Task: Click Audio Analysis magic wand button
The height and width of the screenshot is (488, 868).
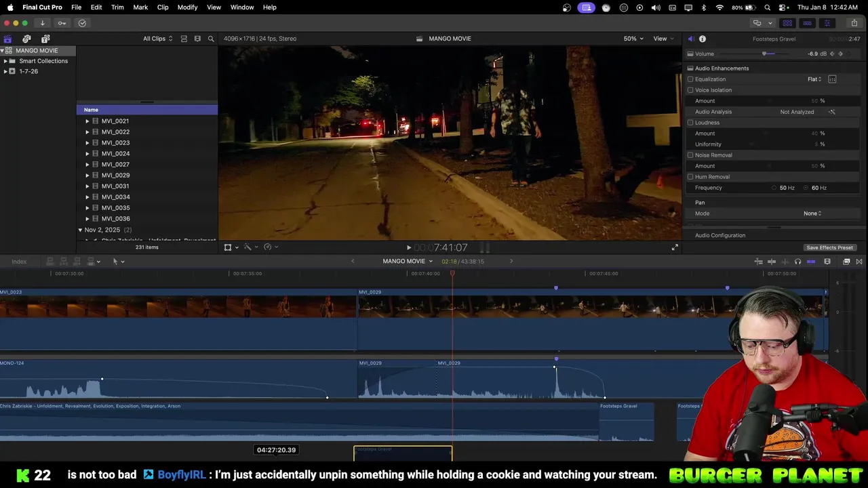Action: pos(832,112)
